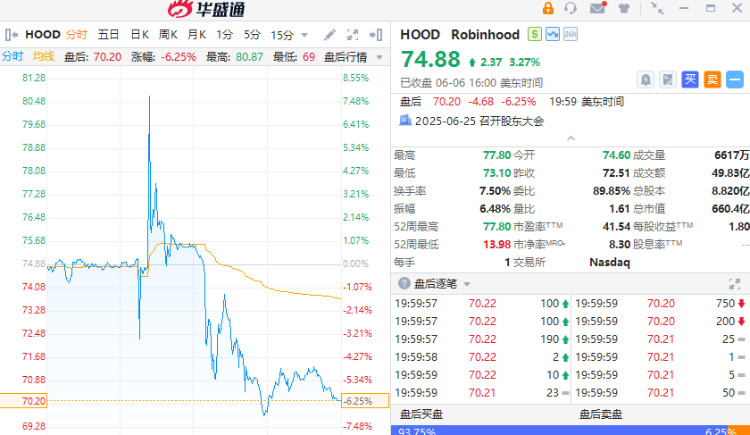Click the 华盛通 app logo
Image resolution: width=750 pixels, height=435 pixels.
206,9
